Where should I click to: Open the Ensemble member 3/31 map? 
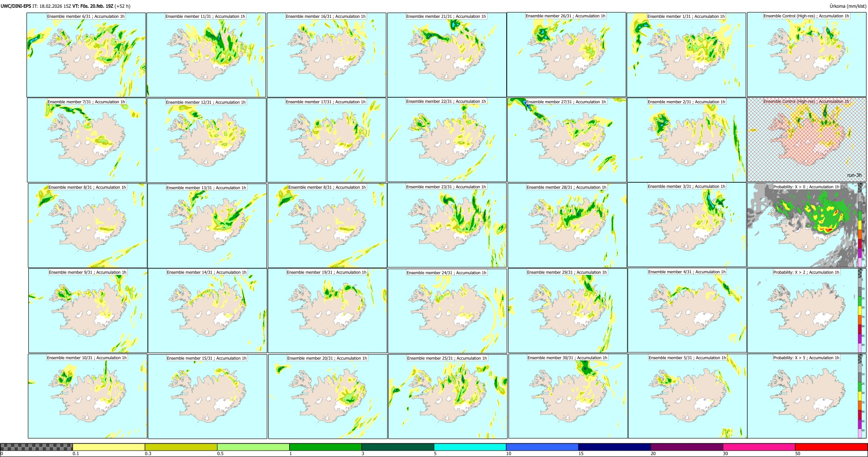click(x=687, y=224)
